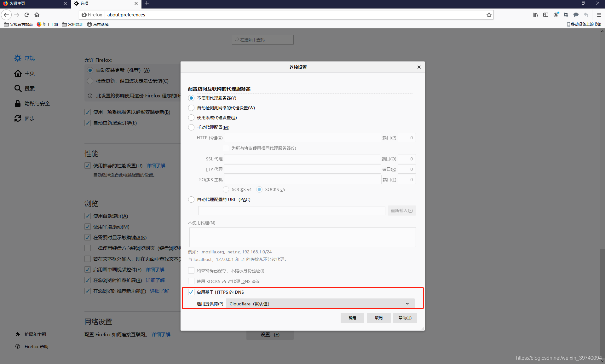Open 隐私与安全 settings category
Screen dimensions: 605x364
pos(37,104)
